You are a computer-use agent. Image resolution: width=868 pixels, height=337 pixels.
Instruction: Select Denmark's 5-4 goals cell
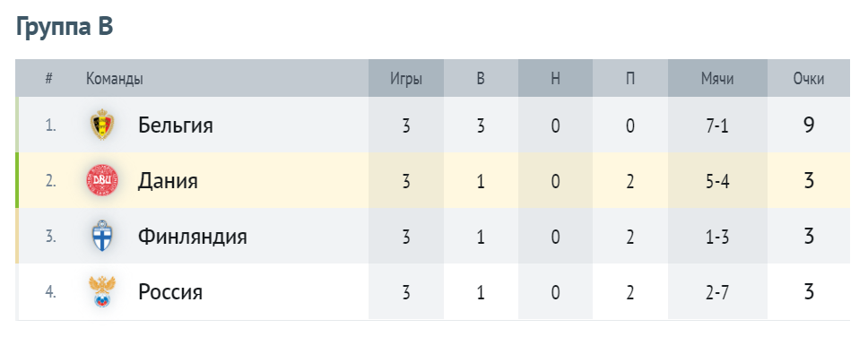pos(717,180)
